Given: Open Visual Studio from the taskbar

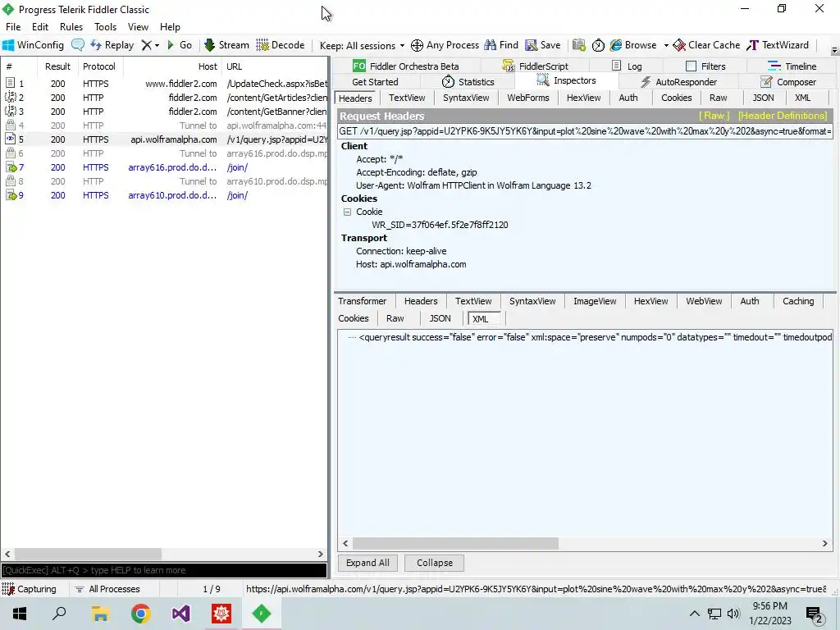Looking at the screenshot, I should [181, 614].
